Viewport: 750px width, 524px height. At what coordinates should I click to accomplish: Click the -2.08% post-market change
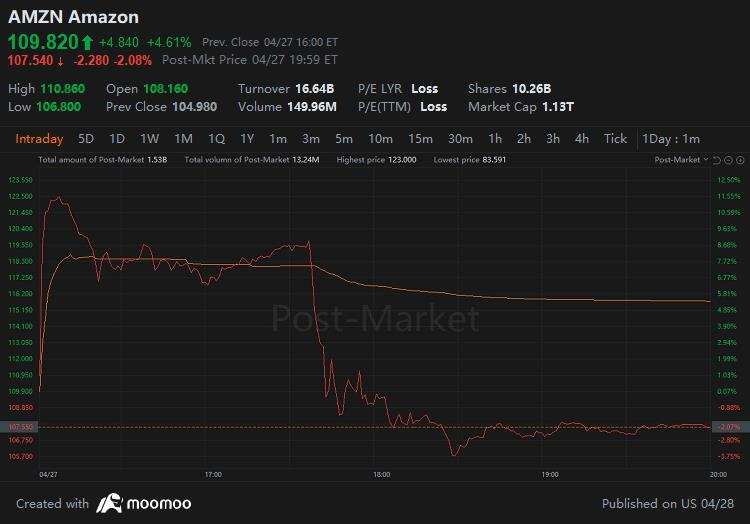132,61
